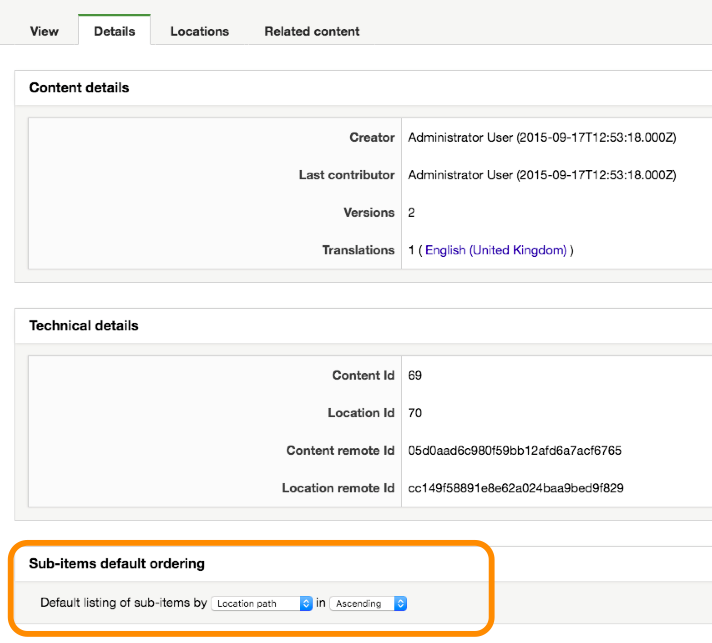Open the Related content tab

click(x=312, y=31)
